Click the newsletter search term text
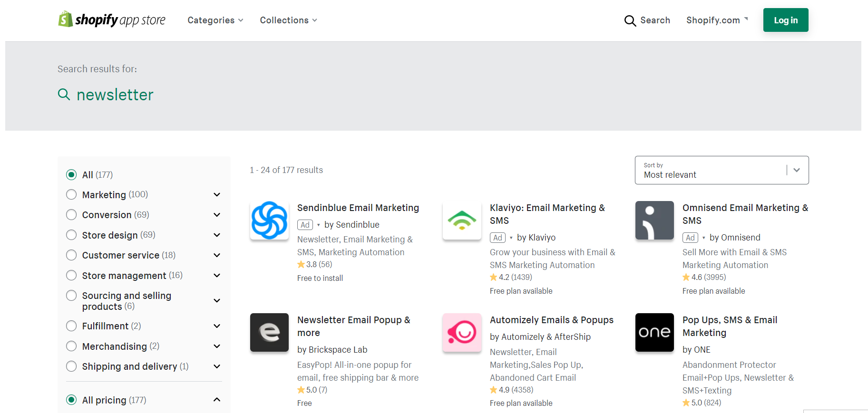The image size is (868, 413). [x=115, y=95]
